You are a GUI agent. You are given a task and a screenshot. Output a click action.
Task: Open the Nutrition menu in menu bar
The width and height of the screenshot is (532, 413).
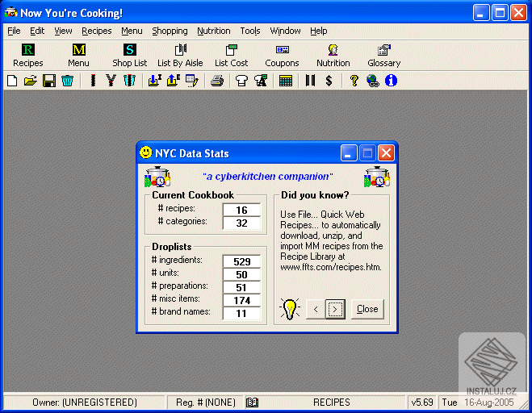coord(214,31)
